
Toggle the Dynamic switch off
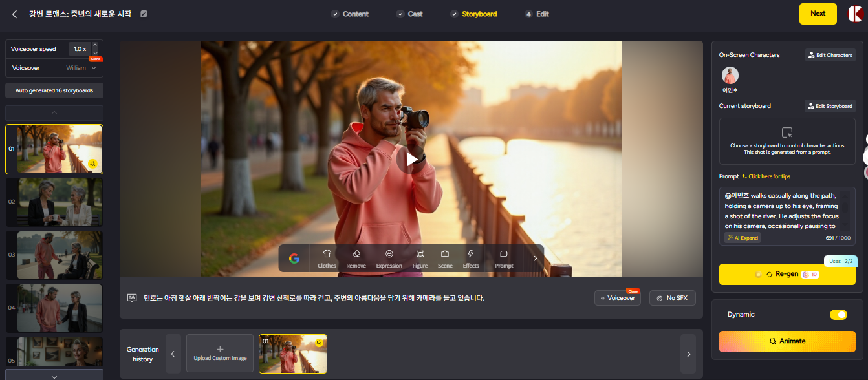click(838, 315)
